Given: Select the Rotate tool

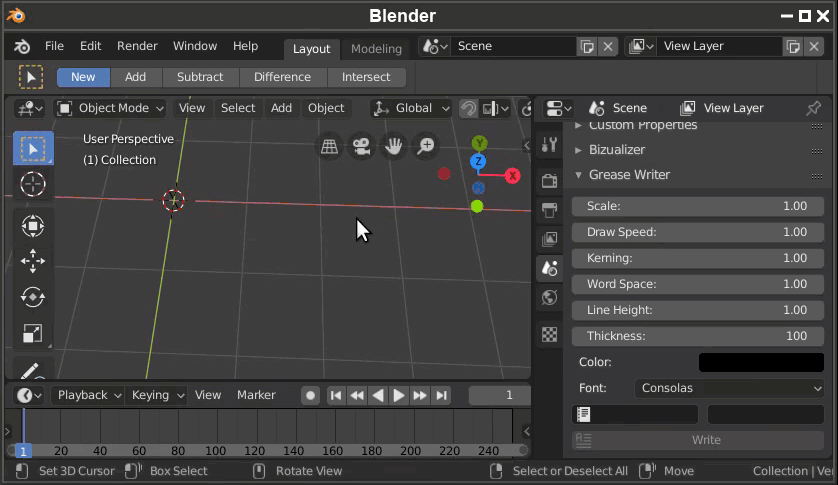Looking at the screenshot, I should (x=33, y=297).
